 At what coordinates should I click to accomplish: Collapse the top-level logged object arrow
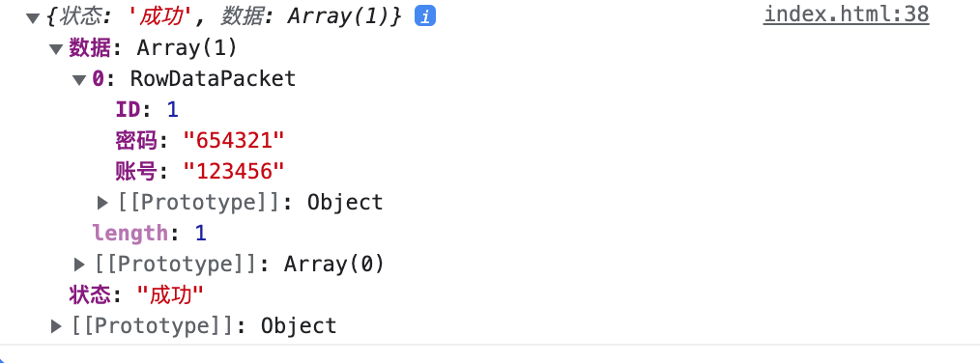click(x=33, y=18)
